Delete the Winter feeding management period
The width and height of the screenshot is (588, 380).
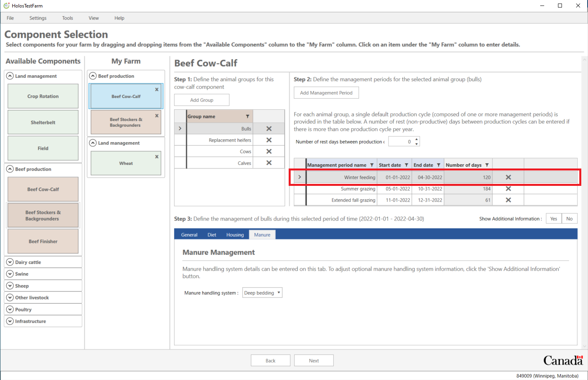click(x=508, y=178)
